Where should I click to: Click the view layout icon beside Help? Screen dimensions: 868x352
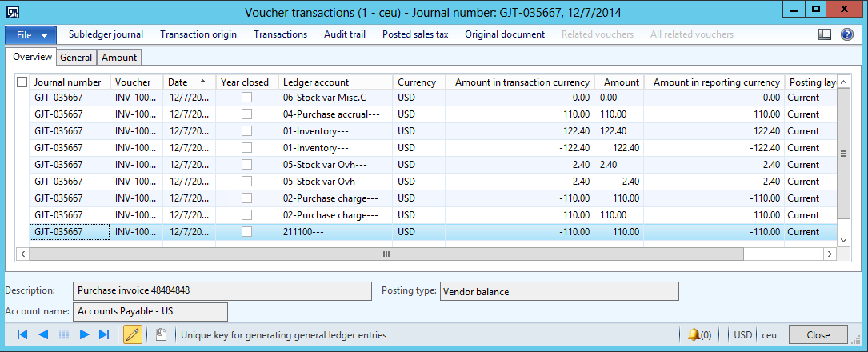click(825, 34)
